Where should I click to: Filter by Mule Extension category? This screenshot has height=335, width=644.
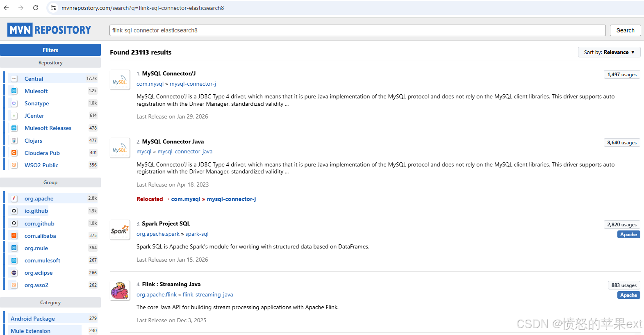(x=30, y=331)
